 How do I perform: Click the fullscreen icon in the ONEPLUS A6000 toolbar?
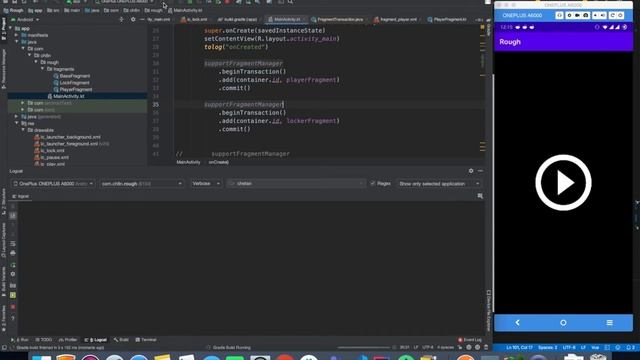(x=559, y=15)
